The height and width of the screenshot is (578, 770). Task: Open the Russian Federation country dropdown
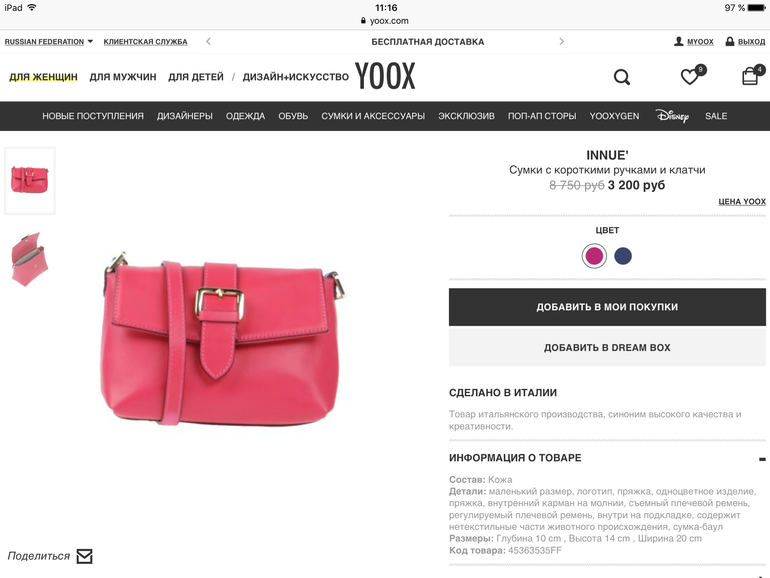49,42
